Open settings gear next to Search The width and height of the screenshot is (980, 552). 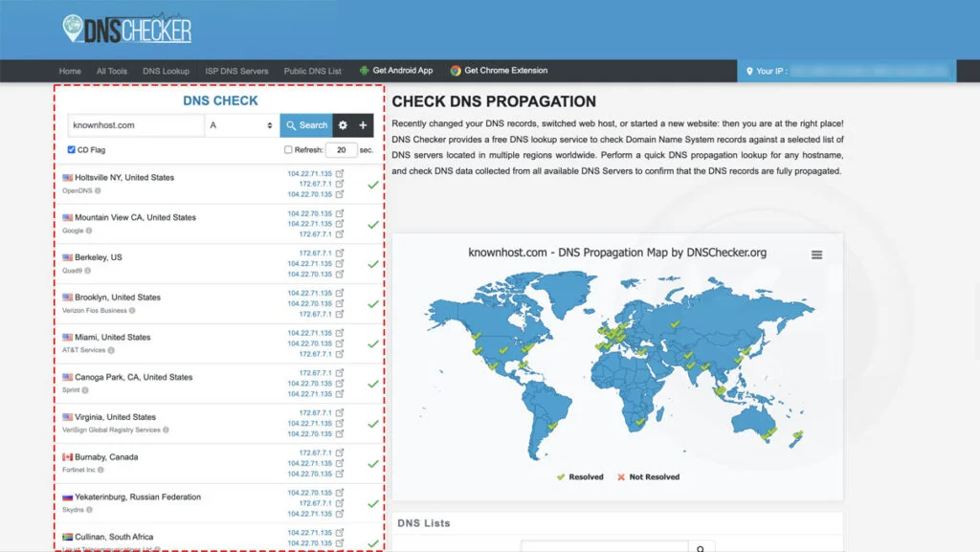(x=344, y=125)
